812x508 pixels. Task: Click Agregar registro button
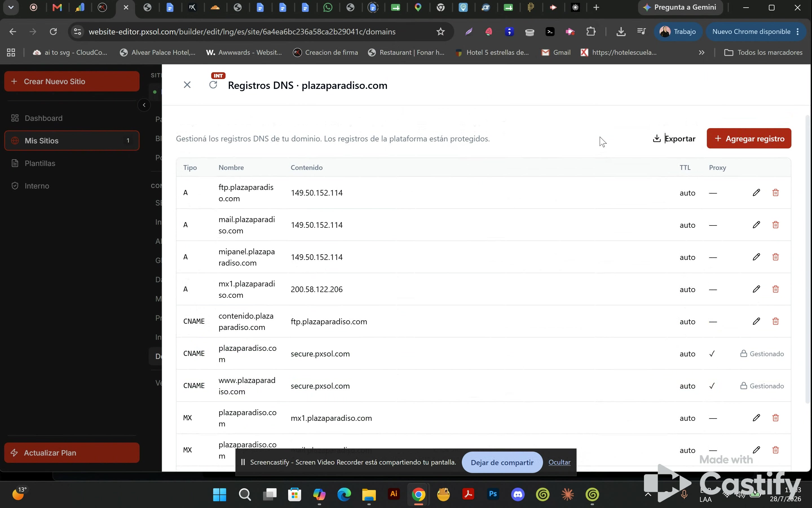click(749, 138)
